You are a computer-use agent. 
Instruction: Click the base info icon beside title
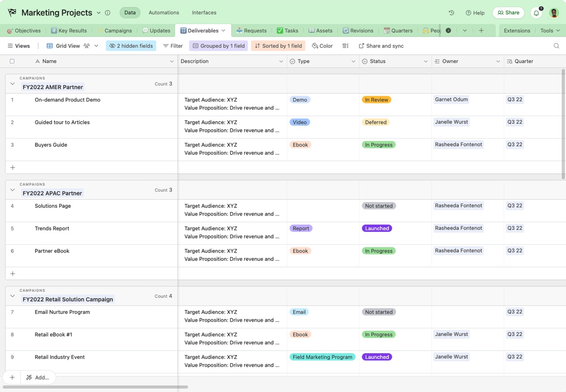point(108,13)
